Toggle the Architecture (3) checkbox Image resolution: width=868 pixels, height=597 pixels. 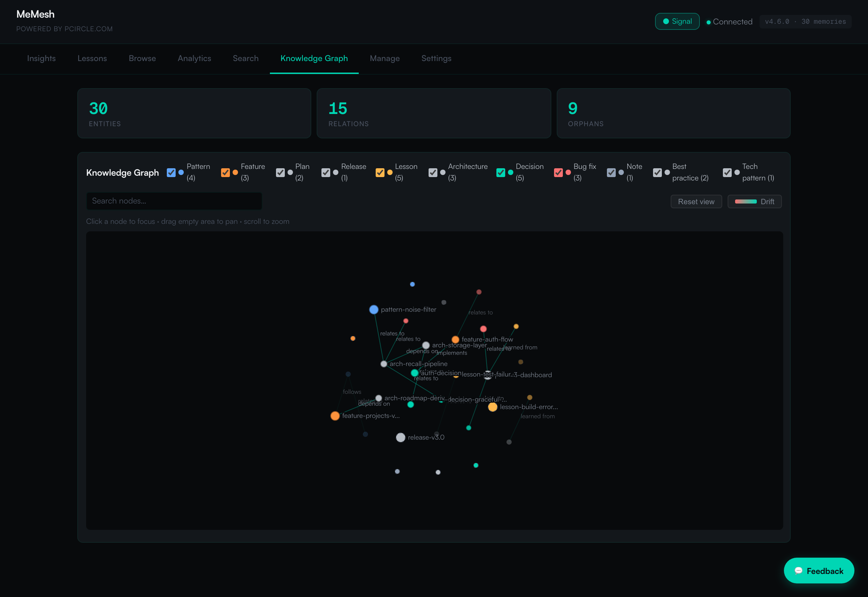click(433, 172)
